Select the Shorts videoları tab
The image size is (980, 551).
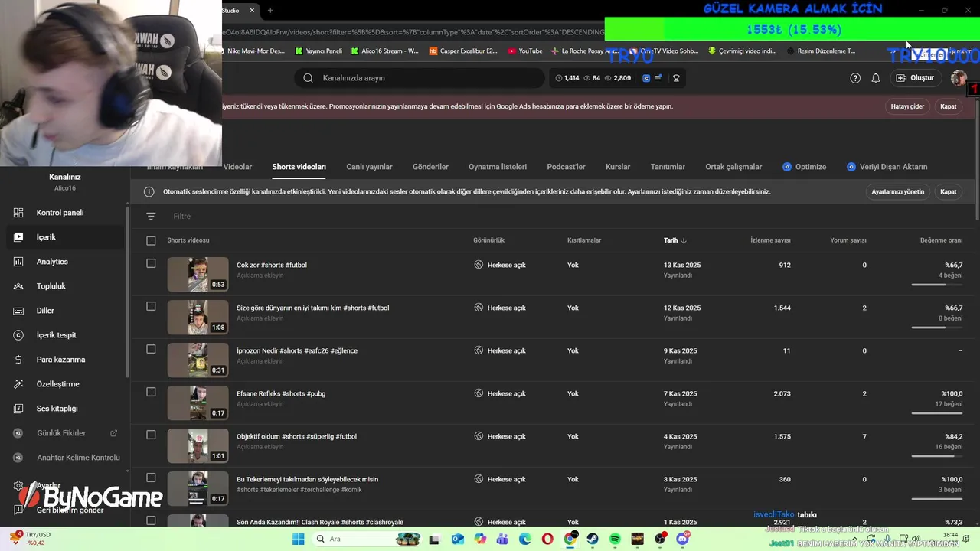coord(299,167)
